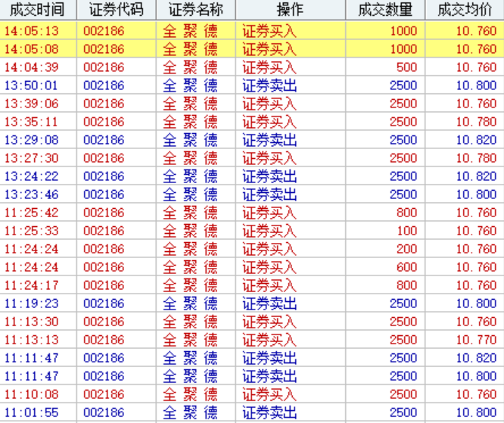Select quantity 200 in an 11:24:24 row

(406, 249)
